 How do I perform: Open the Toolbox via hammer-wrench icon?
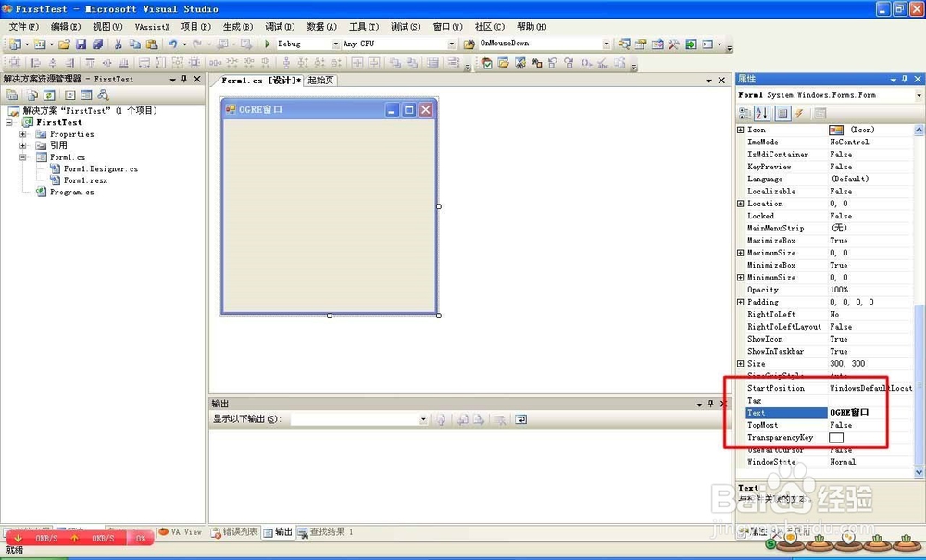point(674,44)
